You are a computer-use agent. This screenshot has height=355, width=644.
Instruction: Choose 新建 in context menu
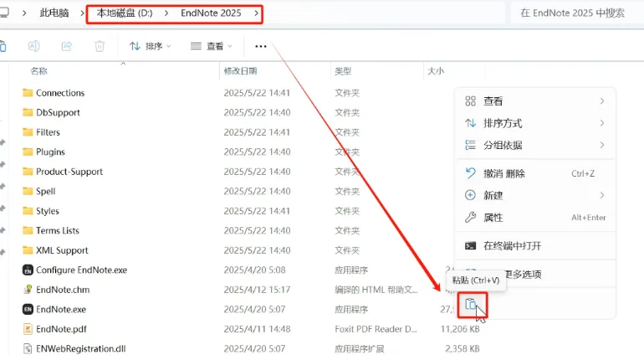click(535, 195)
